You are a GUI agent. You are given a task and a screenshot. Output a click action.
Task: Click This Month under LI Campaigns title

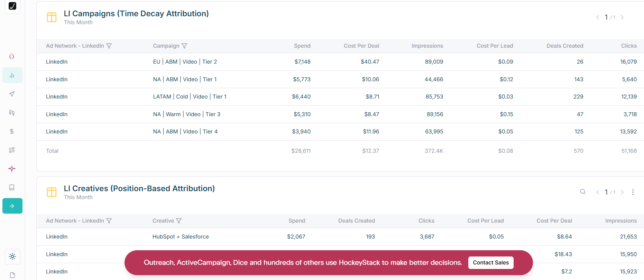coord(78,22)
